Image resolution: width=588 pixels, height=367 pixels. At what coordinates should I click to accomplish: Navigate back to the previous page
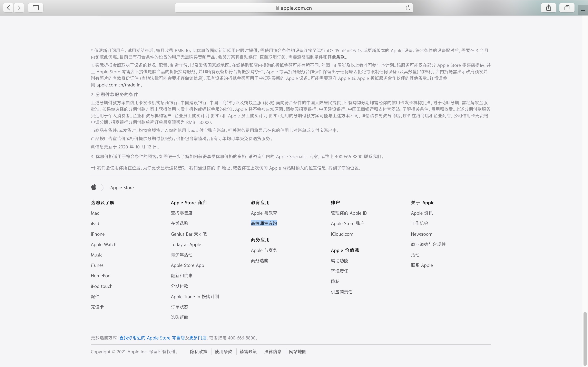(x=8, y=8)
